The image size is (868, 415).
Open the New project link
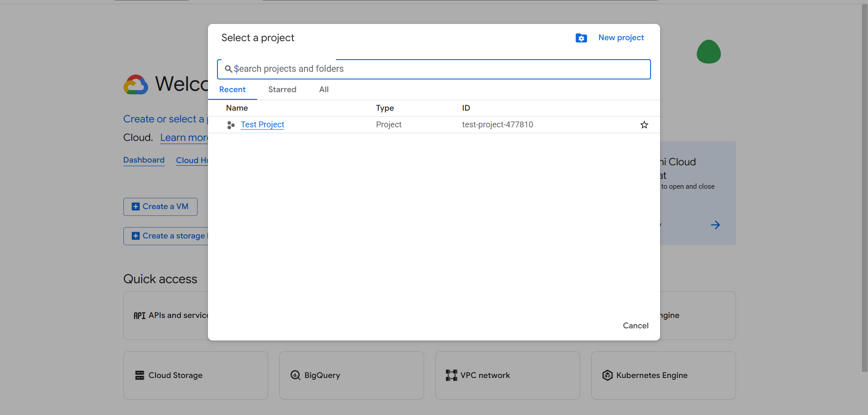(621, 37)
